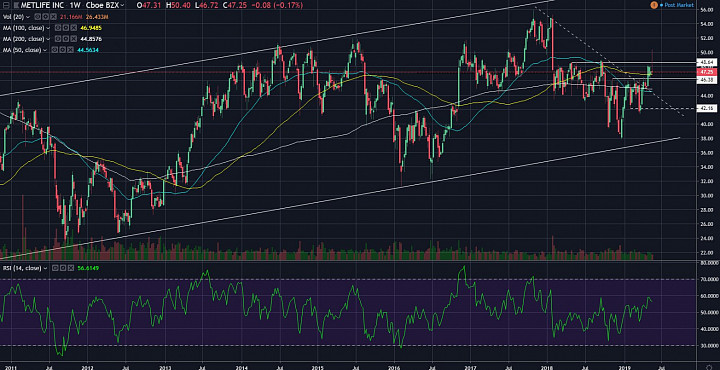Image resolution: width=720 pixels, height=370 pixels.
Task: Remove the MA (50, close) indicator
Action: [70, 50]
